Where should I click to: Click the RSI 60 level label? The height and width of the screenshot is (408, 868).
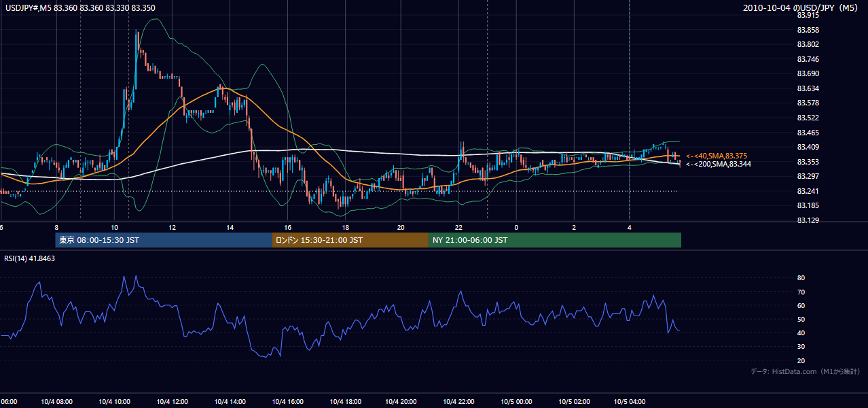pyautogui.click(x=801, y=305)
